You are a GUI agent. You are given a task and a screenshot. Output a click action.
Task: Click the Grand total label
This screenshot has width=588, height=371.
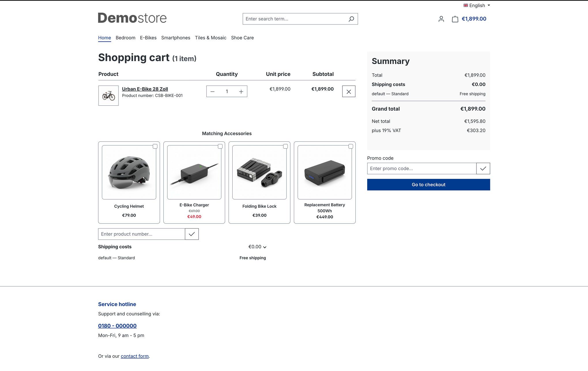[x=386, y=109]
